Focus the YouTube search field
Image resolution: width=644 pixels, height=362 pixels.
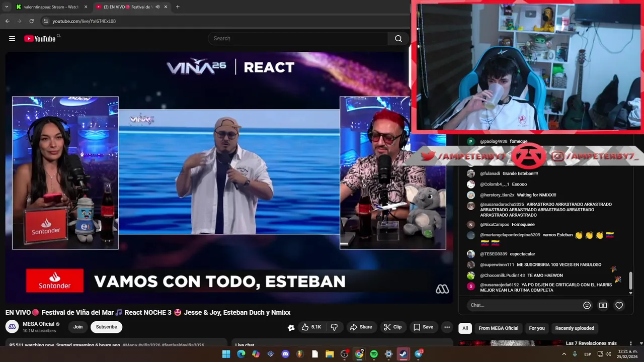pyautogui.click(x=298, y=39)
